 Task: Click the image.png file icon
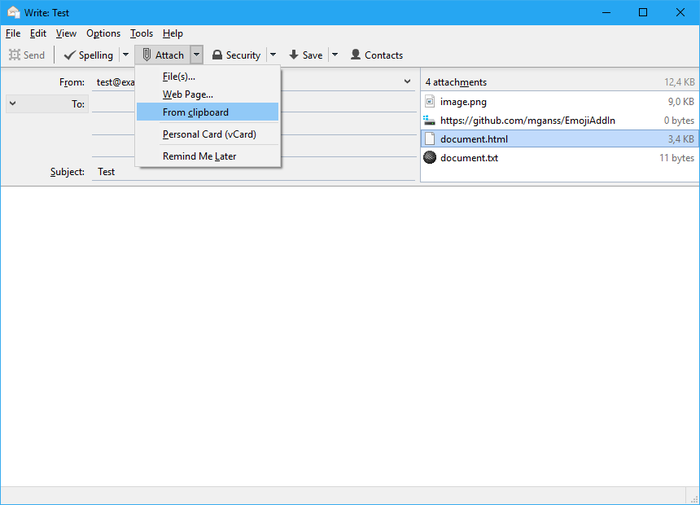429,101
